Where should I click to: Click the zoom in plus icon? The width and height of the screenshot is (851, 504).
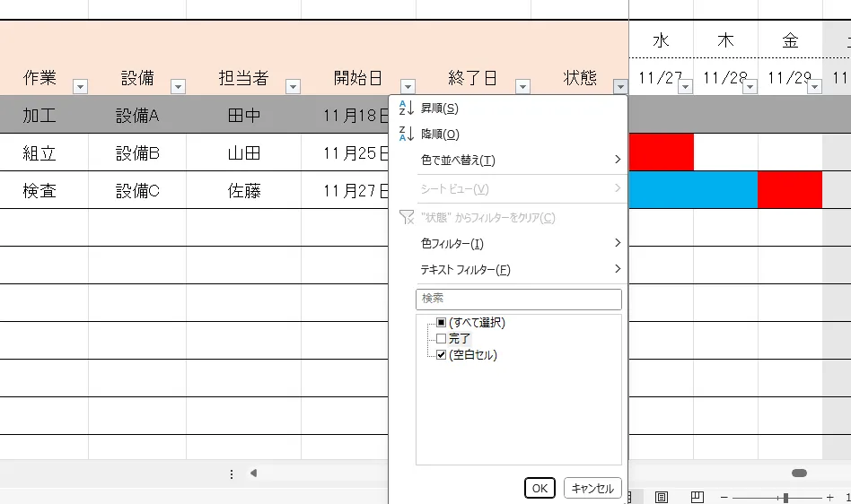click(x=829, y=497)
